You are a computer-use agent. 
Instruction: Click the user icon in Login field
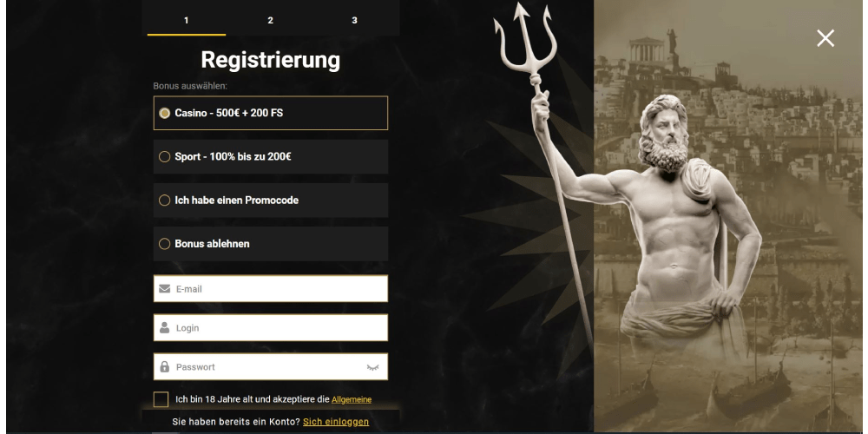point(164,328)
